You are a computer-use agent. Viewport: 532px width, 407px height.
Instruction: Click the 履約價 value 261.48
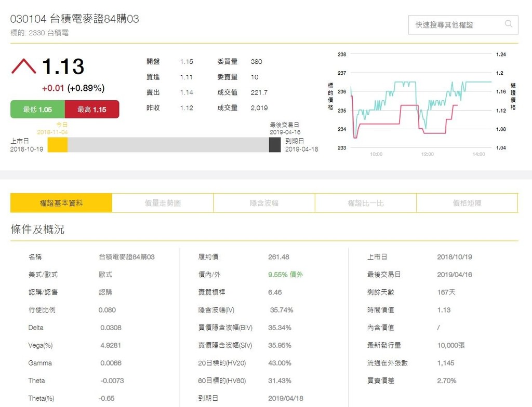click(278, 257)
